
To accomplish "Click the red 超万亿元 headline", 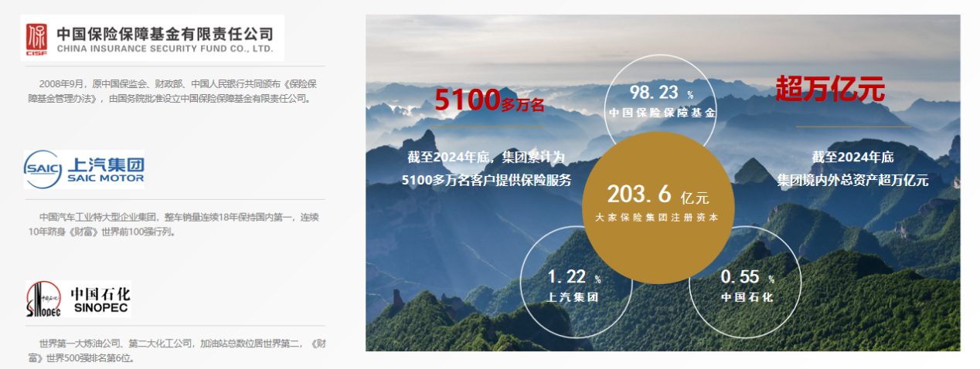I will 829,90.
